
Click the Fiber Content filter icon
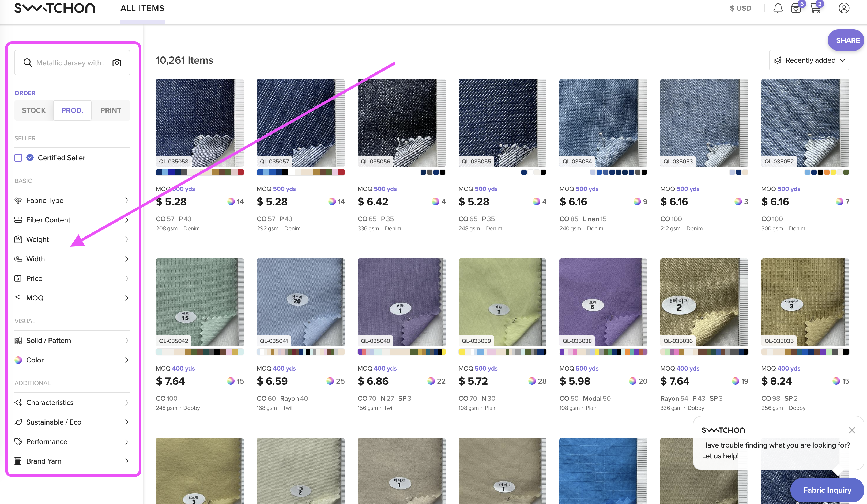click(18, 220)
